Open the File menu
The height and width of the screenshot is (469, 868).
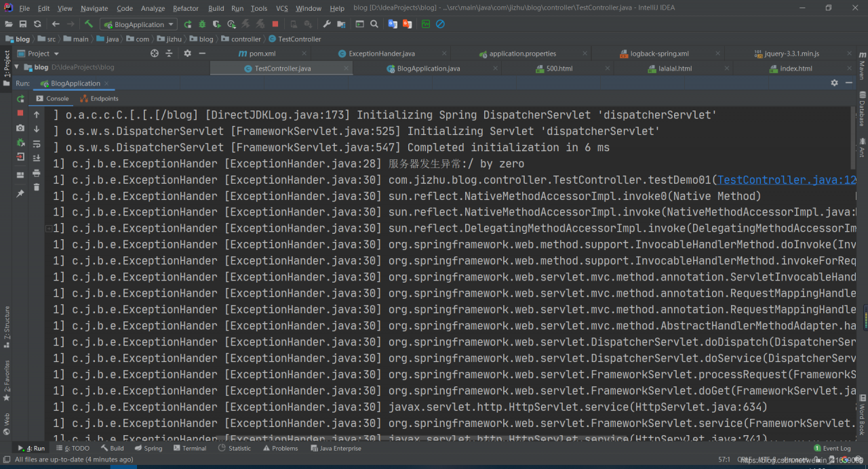click(24, 9)
